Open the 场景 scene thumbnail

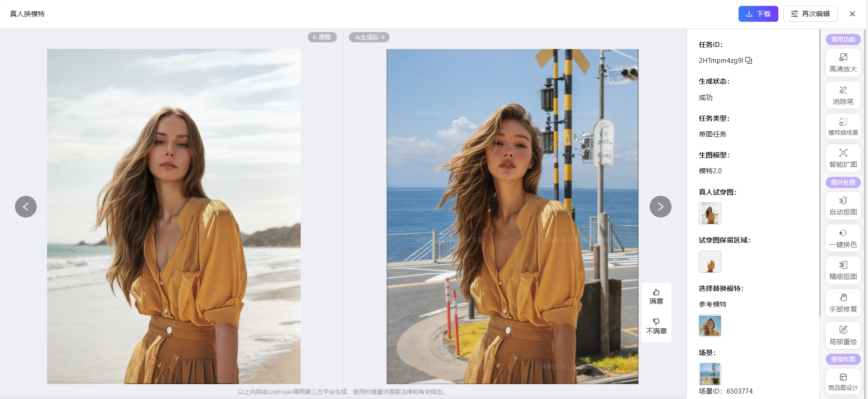[x=710, y=374]
